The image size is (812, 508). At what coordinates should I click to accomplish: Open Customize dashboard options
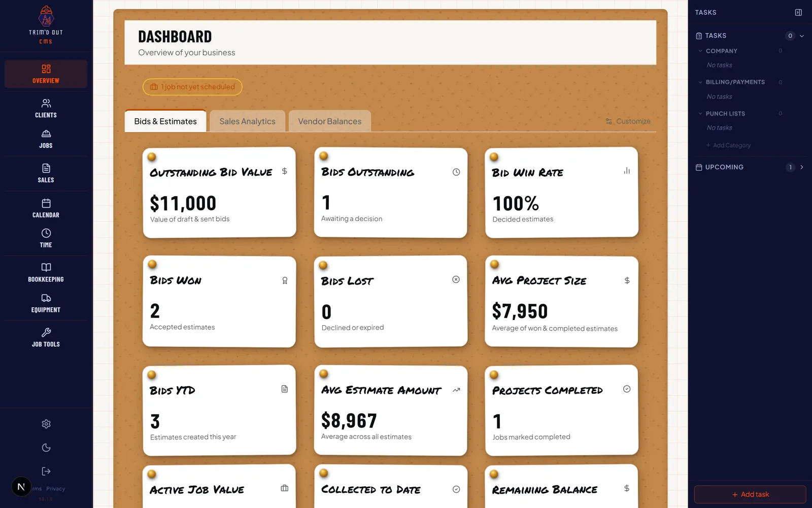point(628,121)
